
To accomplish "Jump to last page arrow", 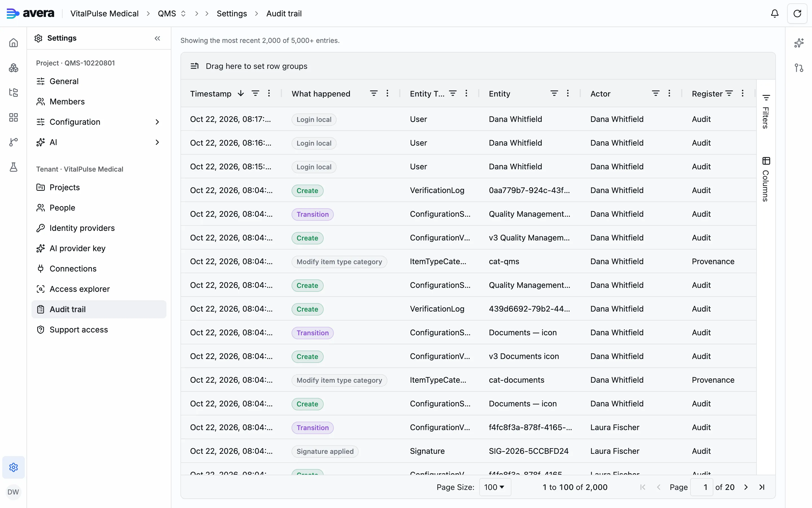I will click(x=762, y=487).
